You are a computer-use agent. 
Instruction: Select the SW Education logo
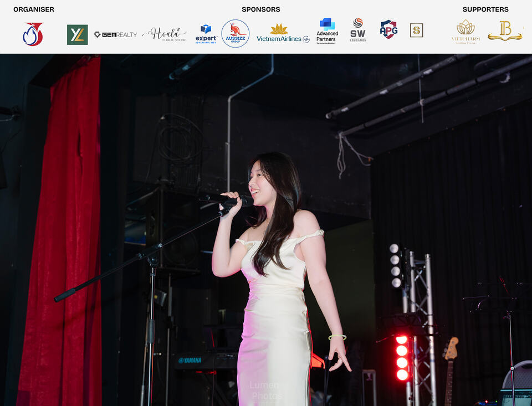click(x=358, y=30)
